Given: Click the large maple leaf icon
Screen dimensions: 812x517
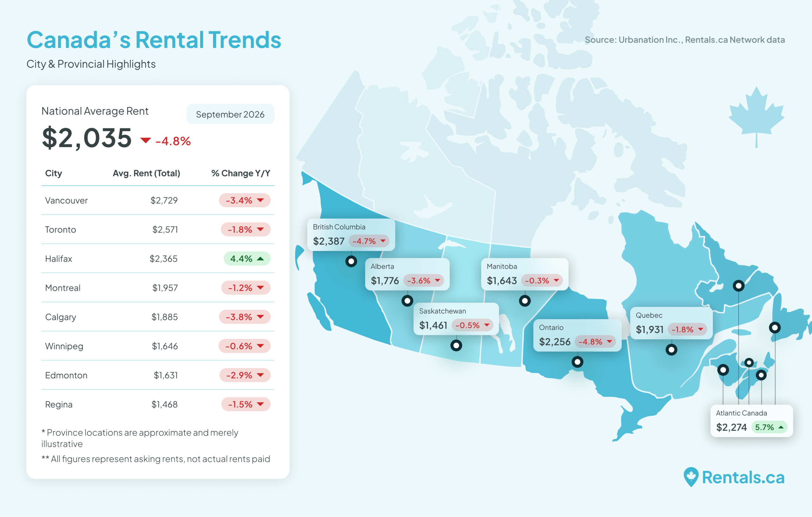Looking at the screenshot, I should pos(756,117).
